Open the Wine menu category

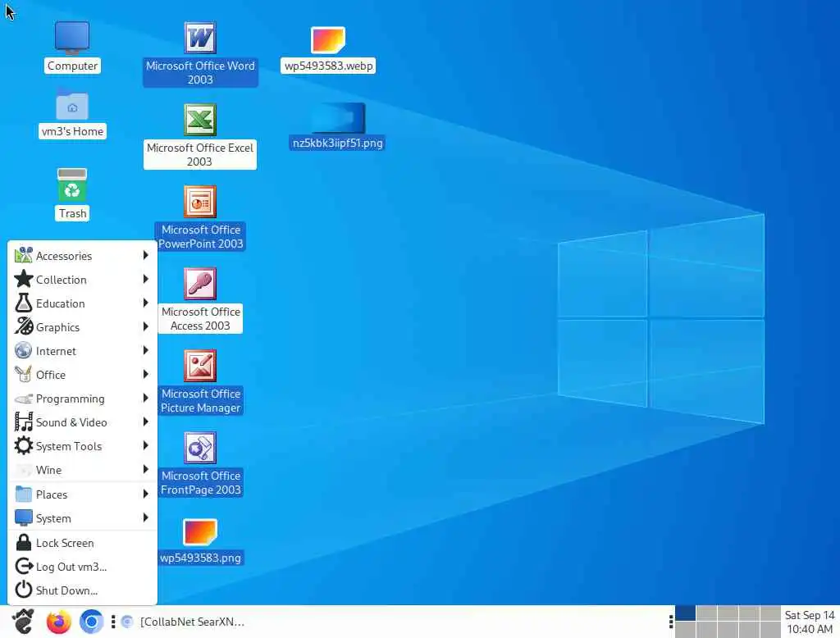pos(83,470)
